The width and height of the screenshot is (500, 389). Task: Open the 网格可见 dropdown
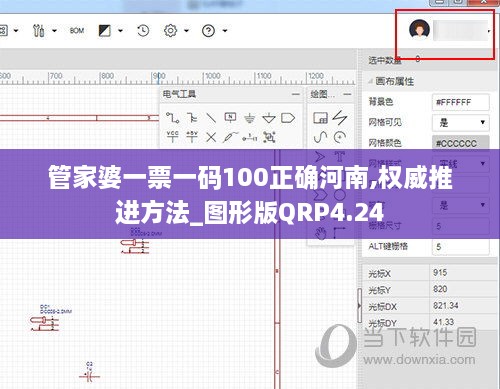461,123
